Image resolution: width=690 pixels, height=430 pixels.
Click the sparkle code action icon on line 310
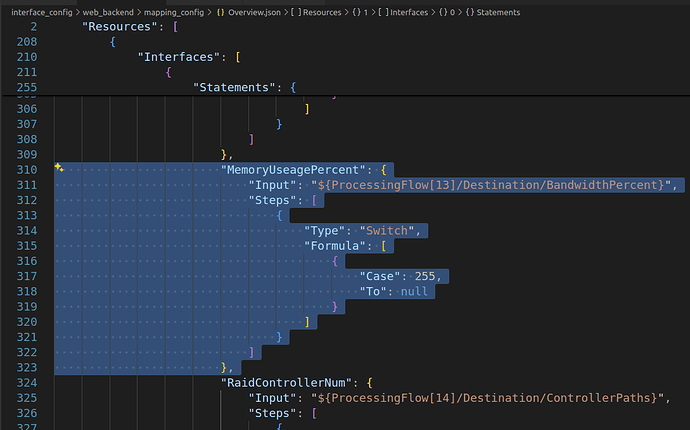pyautogui.click(x=60, y=168)
